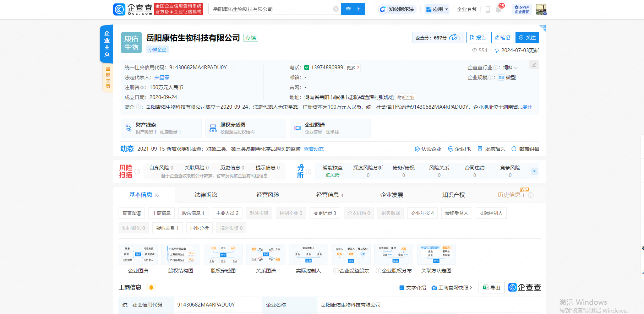This screenshot has height=314, width=644.
Task: Click the edit pencil icon in info panel
Action: pos(534,65)
